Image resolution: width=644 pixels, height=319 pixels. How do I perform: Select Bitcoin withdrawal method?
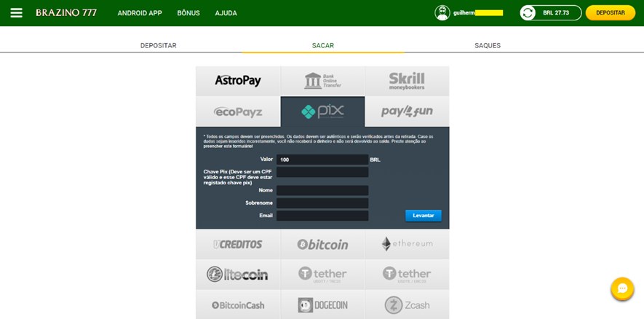pyautogui.click(x=323, y=244)
